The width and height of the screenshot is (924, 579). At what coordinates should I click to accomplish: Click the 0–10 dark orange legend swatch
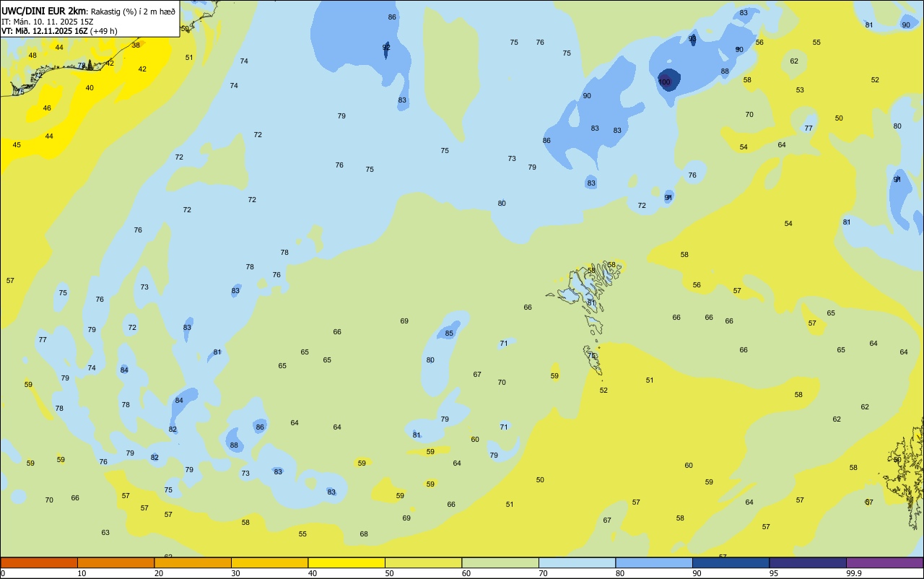click(x=39, y=562)
